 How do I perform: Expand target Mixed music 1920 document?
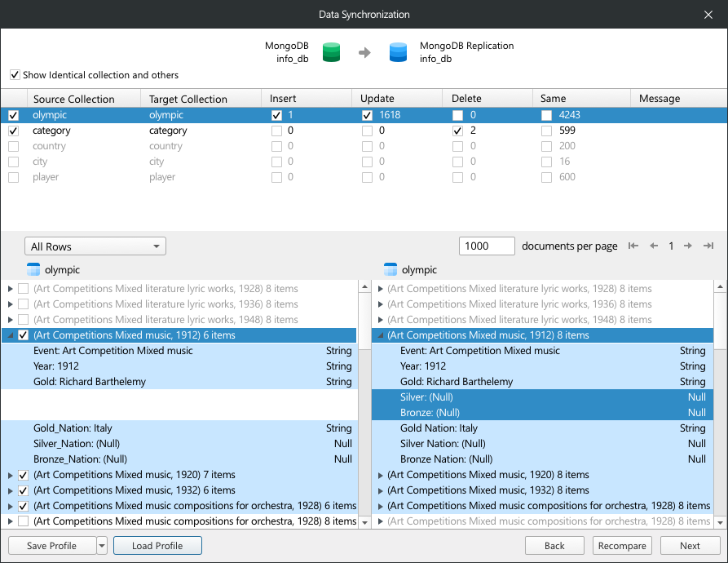point(380,475)
